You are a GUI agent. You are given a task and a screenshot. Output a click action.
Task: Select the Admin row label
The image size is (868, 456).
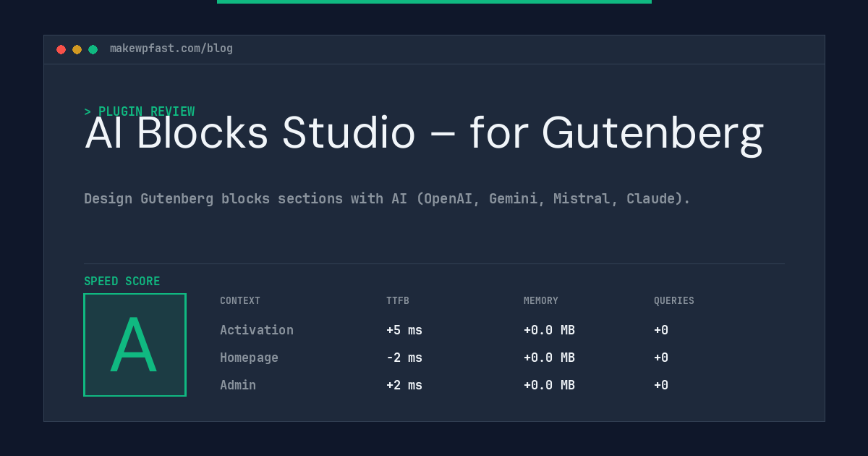[238, 385]
